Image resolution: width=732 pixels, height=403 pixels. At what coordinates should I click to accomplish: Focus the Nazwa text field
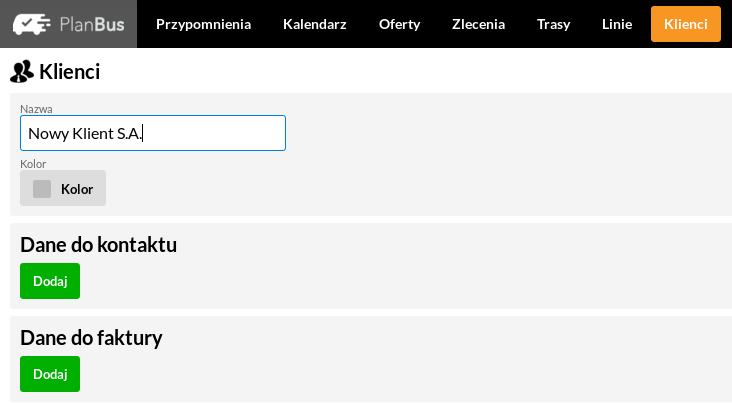pyautogui.click(x=153, y=133)
